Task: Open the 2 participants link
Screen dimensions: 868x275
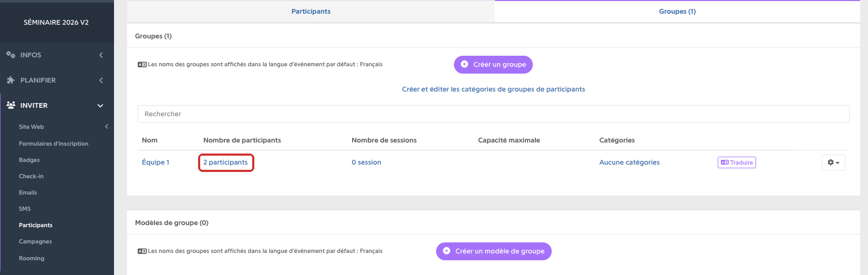Action: pos(225,162)
